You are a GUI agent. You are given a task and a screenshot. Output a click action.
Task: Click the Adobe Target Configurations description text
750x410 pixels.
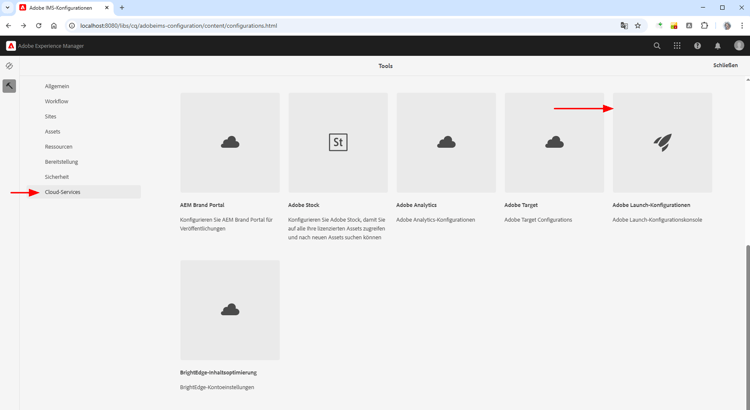coord(538,220)
